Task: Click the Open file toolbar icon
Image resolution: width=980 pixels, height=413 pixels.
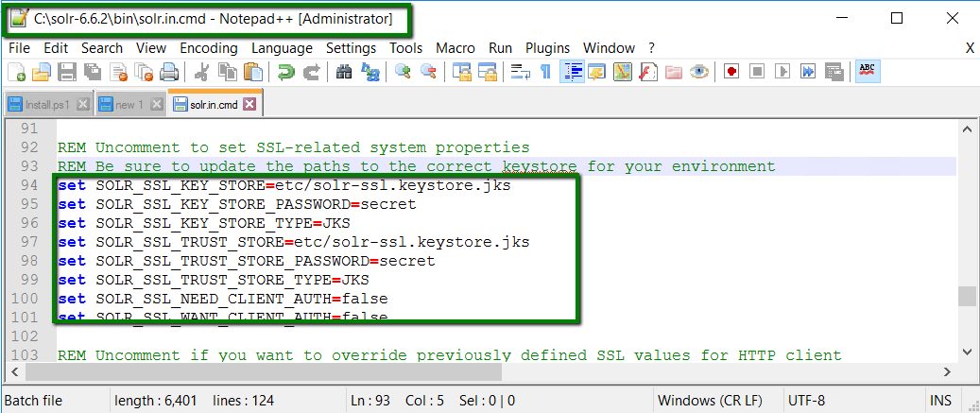Action: pos(42,72)
